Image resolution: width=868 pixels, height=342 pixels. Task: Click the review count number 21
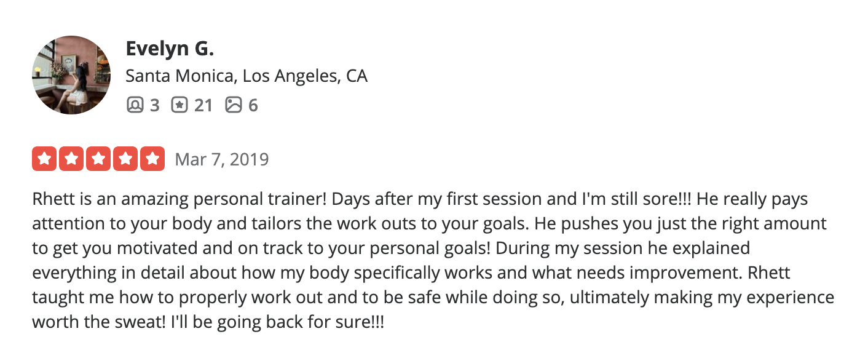coord(203,106)
